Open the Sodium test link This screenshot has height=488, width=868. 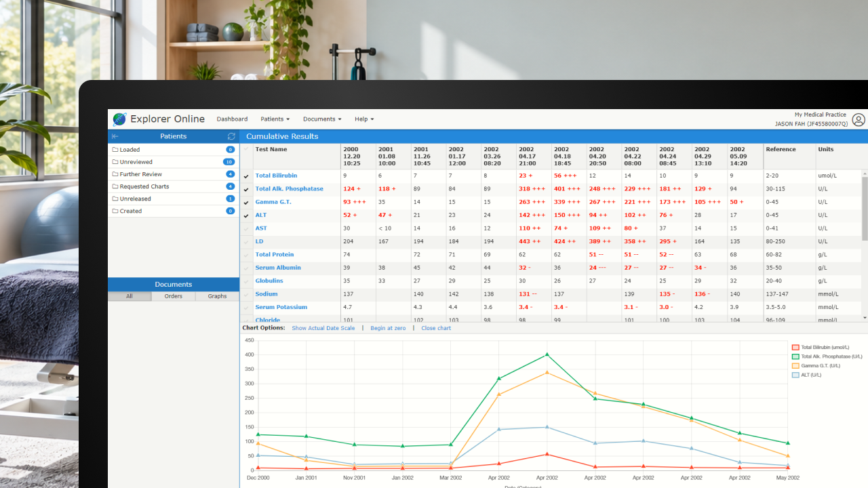pos(267,294)
